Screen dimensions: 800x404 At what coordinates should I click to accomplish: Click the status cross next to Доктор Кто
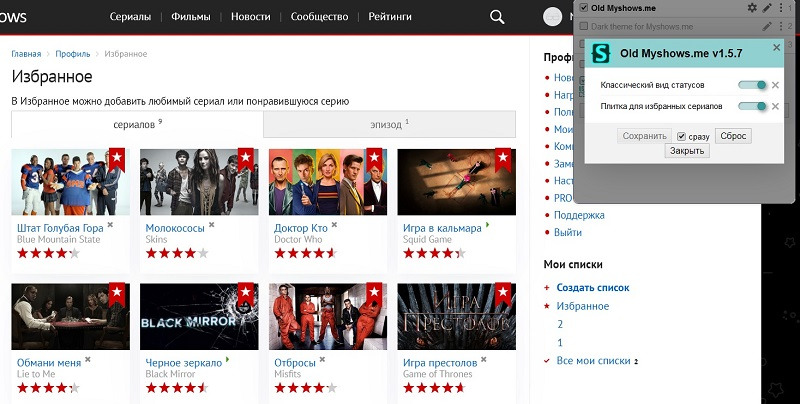coord(334,224)
